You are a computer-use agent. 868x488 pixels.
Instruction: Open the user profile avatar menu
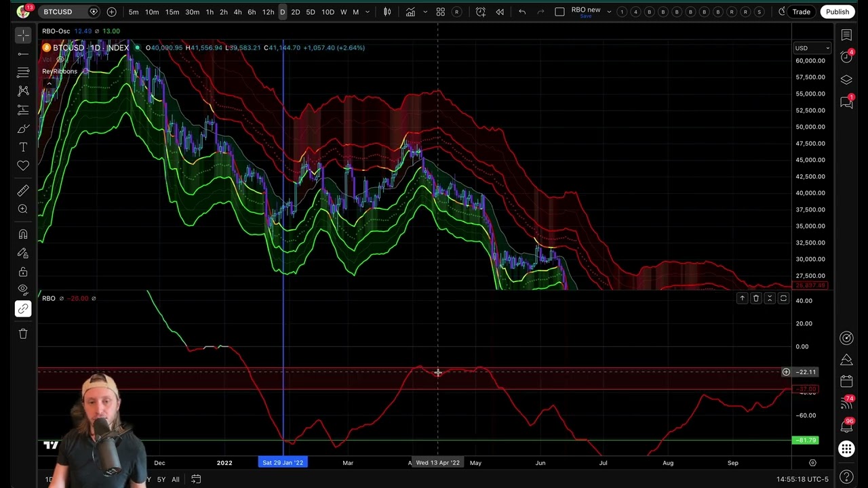[24, 12]
